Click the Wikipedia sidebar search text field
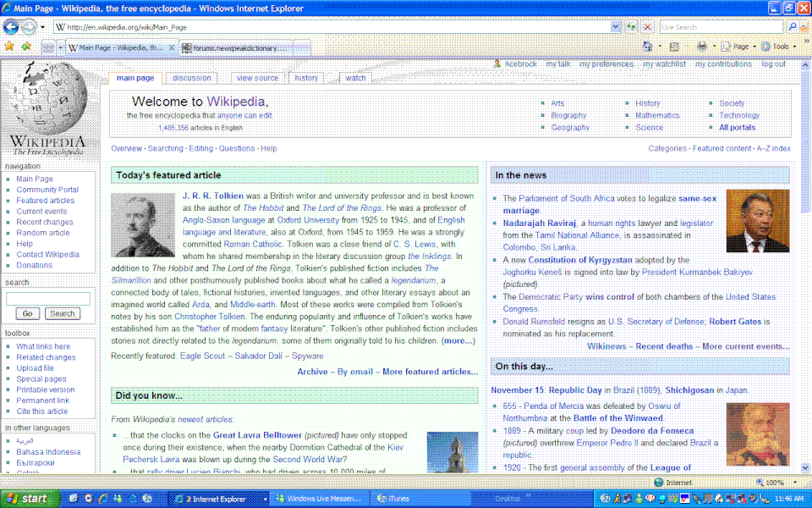This screenshot has height=508, width=812. click(x=48, y=299)
